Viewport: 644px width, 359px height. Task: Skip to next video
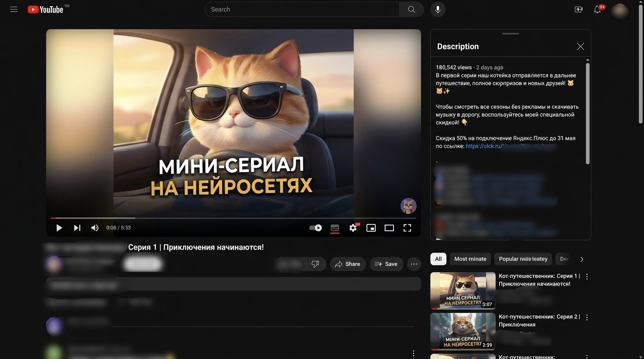[x=77, y=228]
